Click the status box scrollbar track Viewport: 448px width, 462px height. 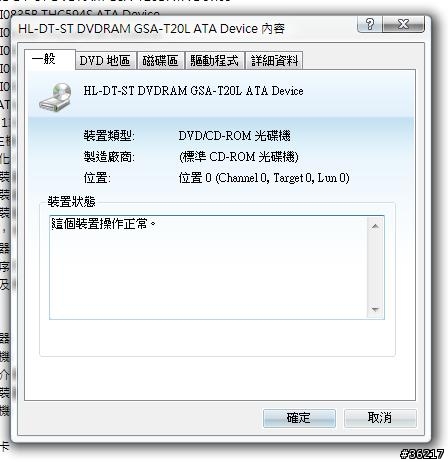(x=375, y=268)
